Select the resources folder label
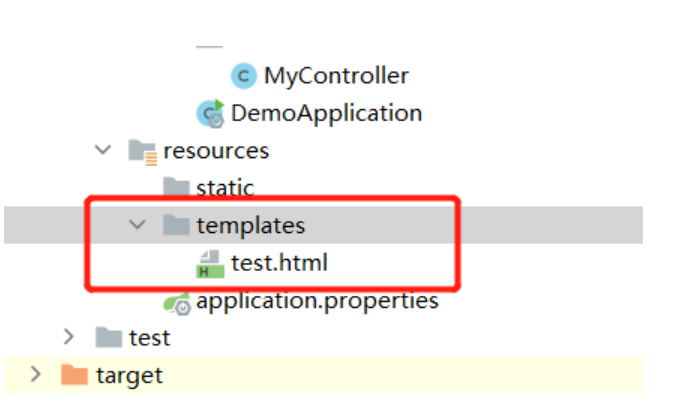 point(217,150)
